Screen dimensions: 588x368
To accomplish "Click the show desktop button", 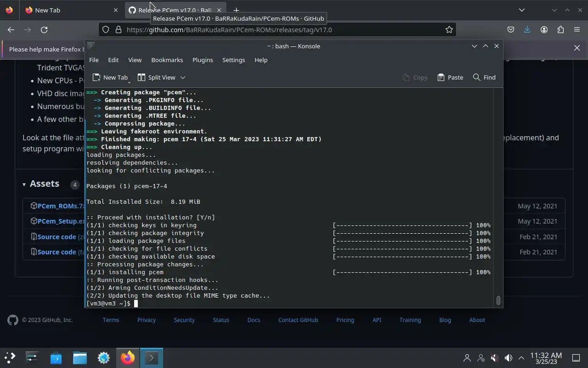I will 576,357.
